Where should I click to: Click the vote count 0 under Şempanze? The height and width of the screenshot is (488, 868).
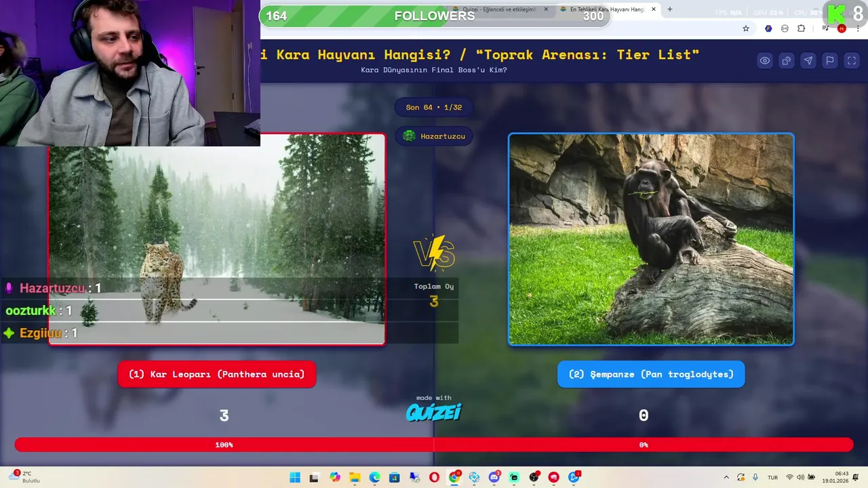[644, 415]
